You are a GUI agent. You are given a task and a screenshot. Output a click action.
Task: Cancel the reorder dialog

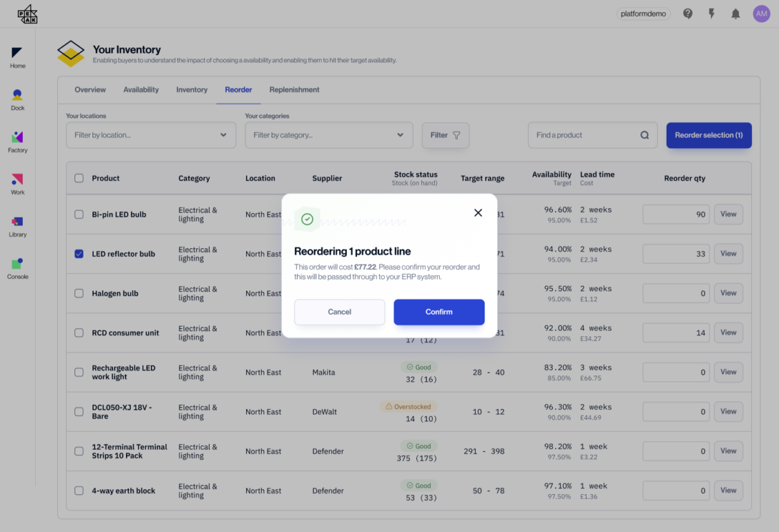339,312
